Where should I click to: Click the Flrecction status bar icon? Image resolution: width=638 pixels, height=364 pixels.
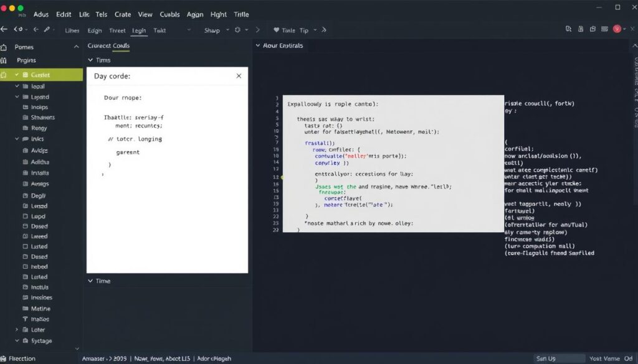click(x=4, y=359)
